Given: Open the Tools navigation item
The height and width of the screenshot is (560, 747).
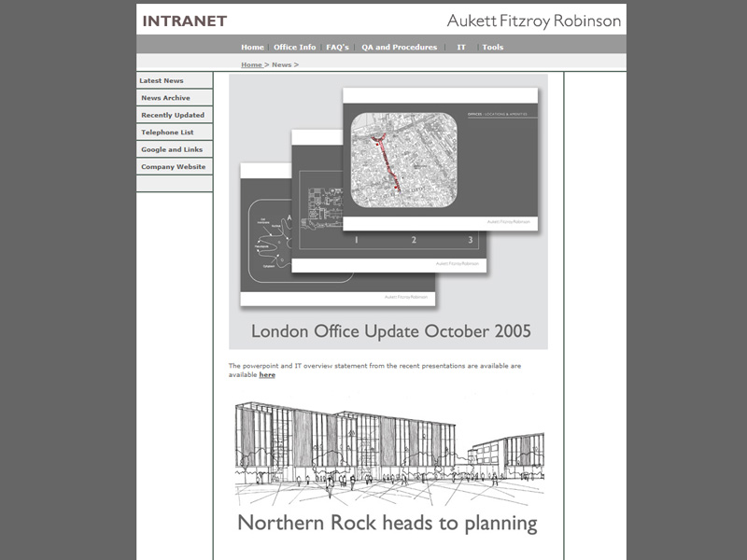Looking at the screenshot, I should pos(492,48).
